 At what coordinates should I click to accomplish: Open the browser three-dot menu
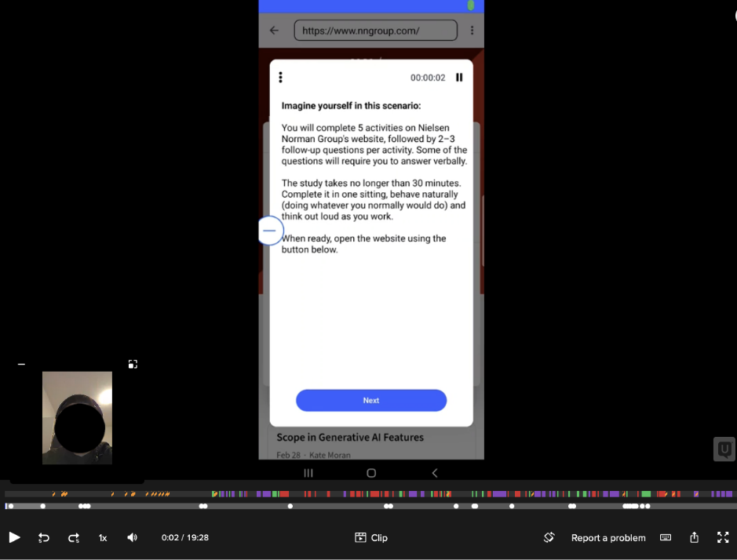click(472, 31)
